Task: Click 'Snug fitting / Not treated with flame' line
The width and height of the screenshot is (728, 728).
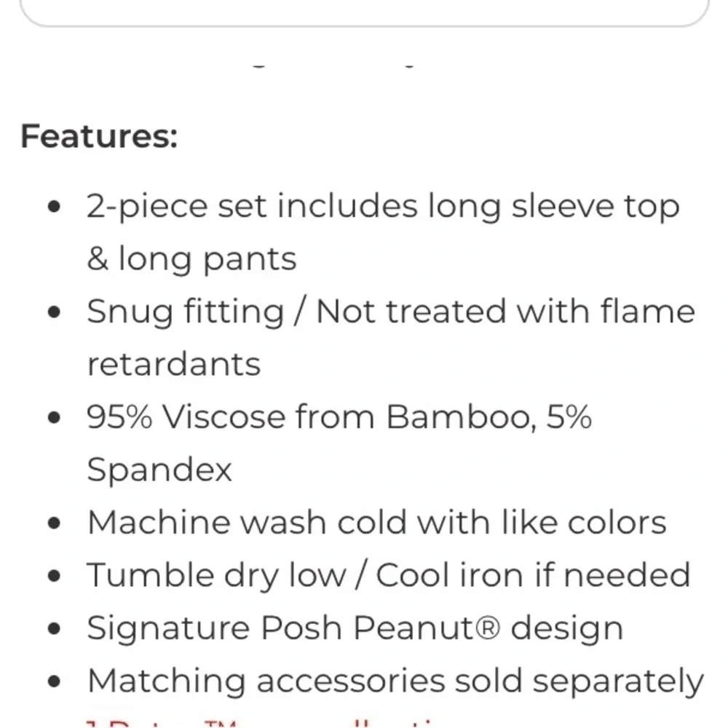Action: pyautogui.click(x=391, y=312)
